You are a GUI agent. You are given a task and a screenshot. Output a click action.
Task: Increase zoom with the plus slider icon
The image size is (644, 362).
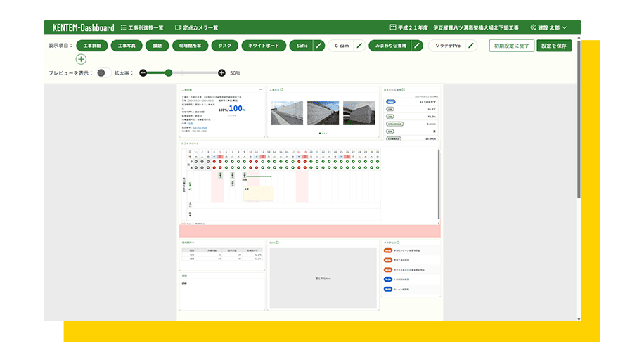(x=221, y=73)
